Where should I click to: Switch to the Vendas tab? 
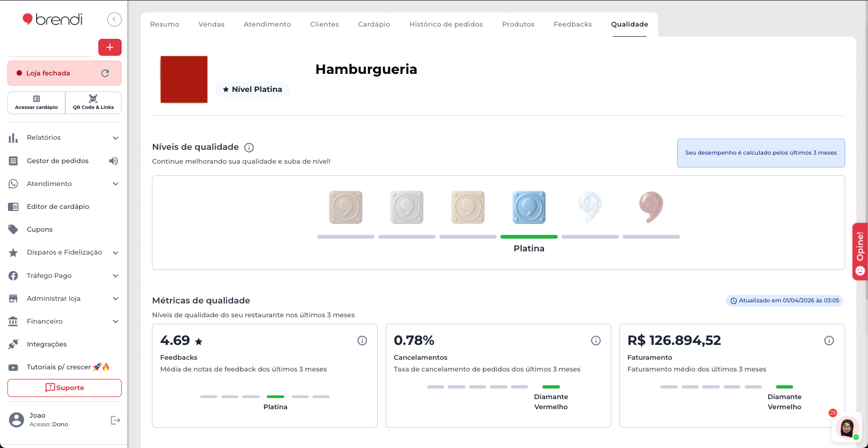pos(211,24)
